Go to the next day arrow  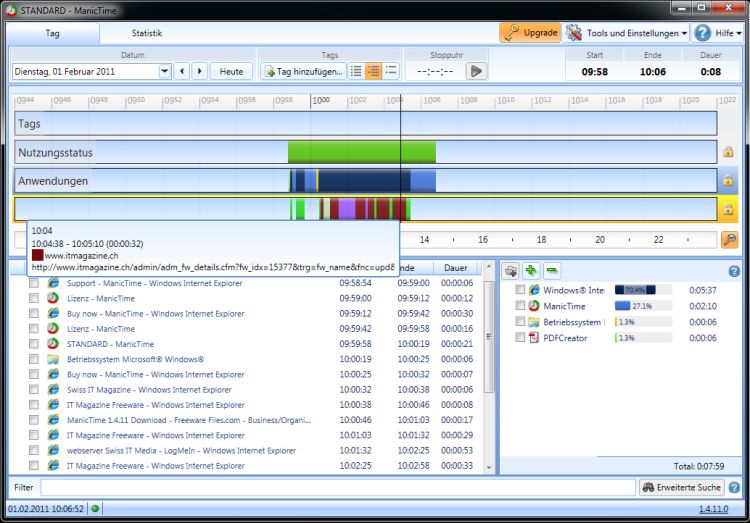(200, 71)
